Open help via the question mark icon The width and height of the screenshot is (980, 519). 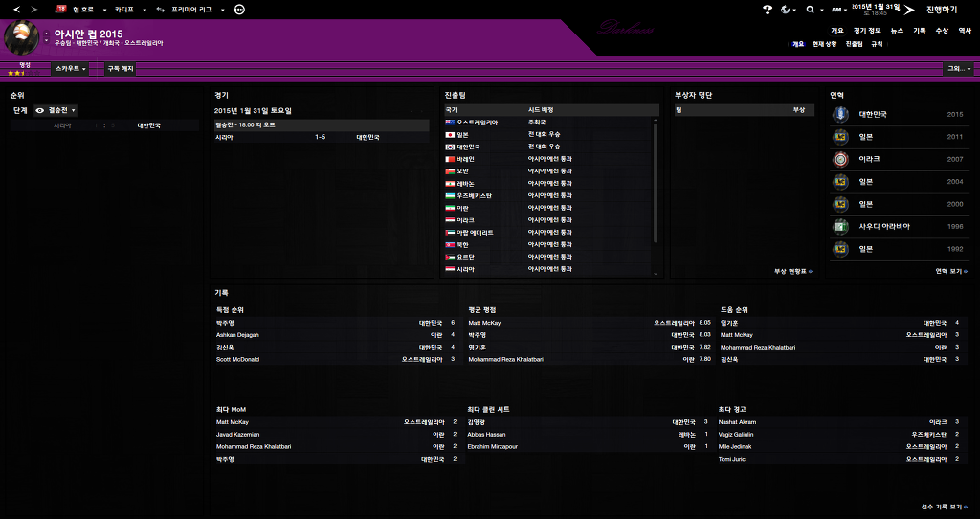coord(768,10)
